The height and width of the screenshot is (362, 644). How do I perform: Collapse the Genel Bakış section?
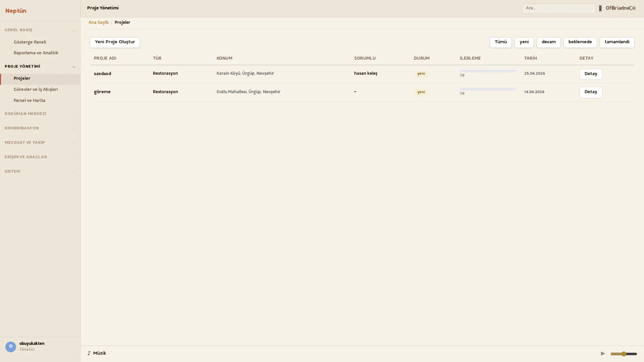point(40,30)
